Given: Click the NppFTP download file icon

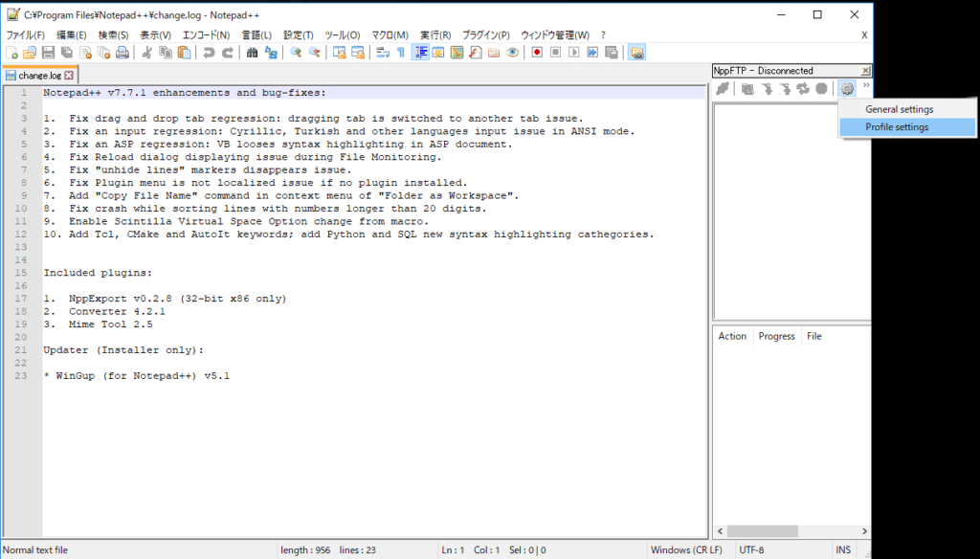Looking at the screenshot, I should pyautogui.click(x=767, y=89).
